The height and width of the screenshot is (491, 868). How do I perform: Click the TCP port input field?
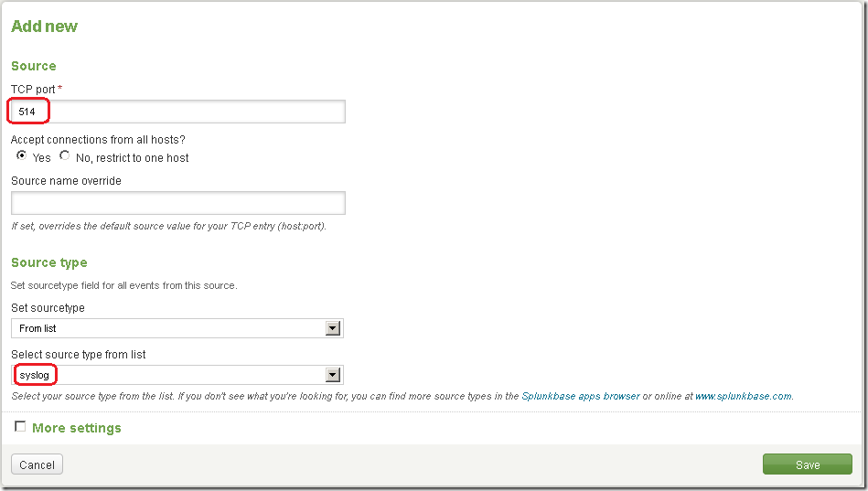(177, 112)
